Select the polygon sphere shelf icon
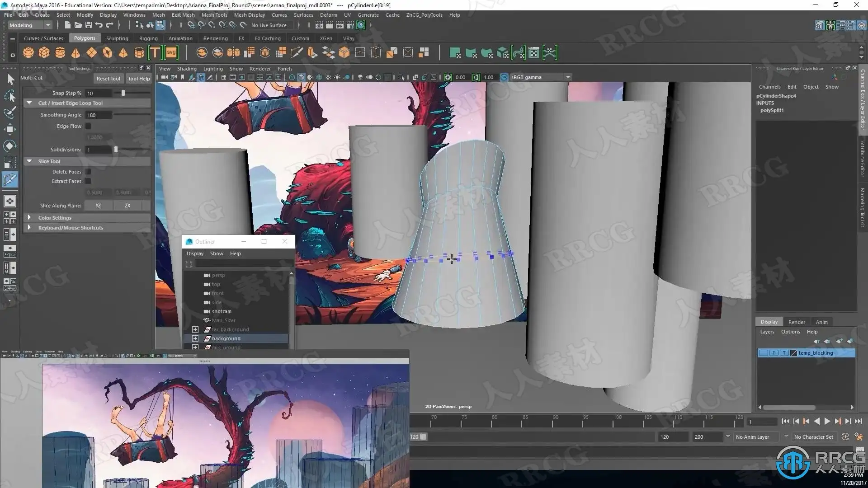Viewport: 868px width, 488px height. (28, 53)
